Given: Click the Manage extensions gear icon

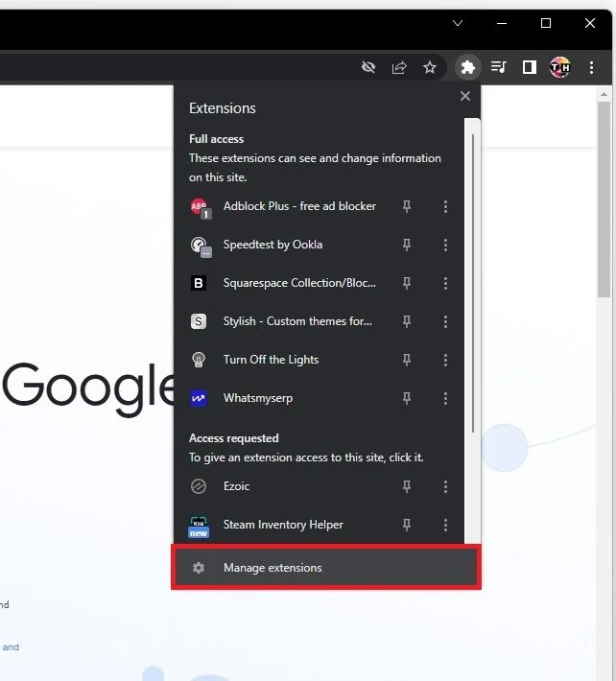Looking at the screenshot, I should point(199,568).
